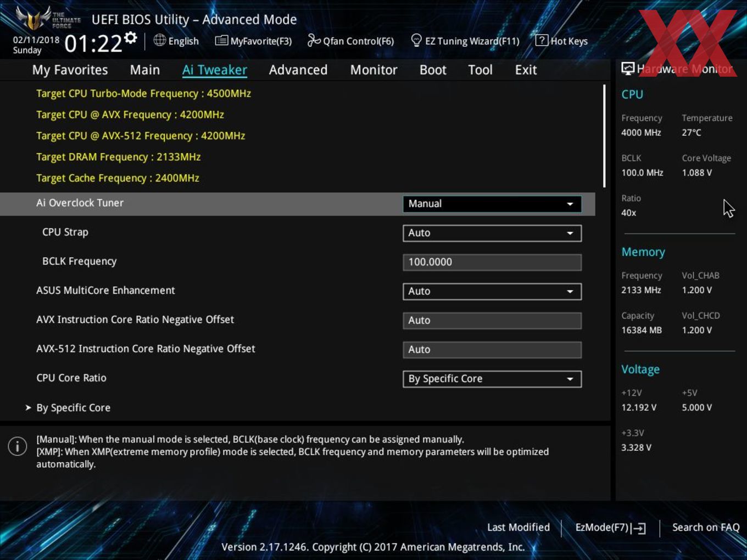Click the settings list vertical scrollbar
The height and width of the screenshot is (560, 747).
pyautogui.click(x=604, y=136)
